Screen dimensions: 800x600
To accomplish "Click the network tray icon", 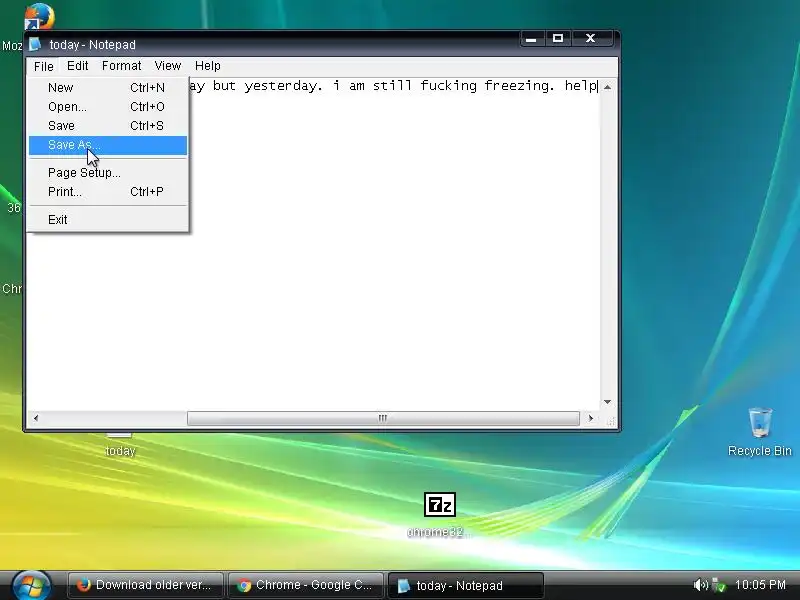I will tap(718, 585).
